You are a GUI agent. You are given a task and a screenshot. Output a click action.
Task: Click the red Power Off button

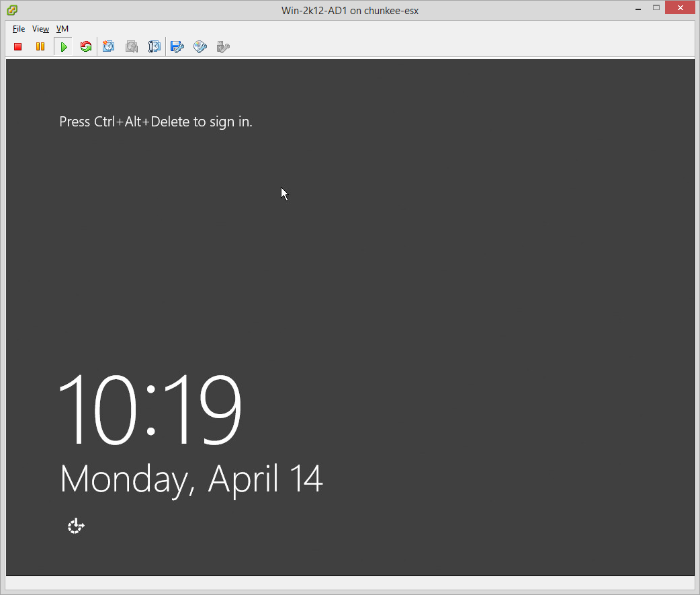(18, 46)
